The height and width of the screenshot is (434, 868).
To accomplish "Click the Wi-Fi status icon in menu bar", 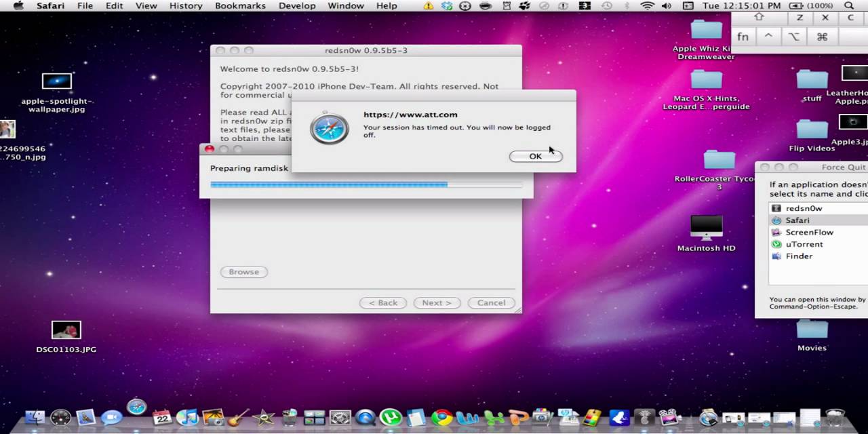I will tap(647, 5).
